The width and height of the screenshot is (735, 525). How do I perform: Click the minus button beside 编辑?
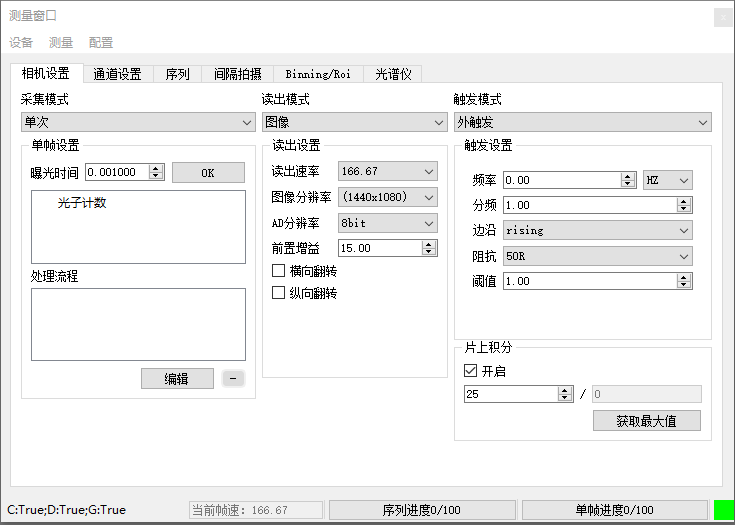tap(232, 378)
